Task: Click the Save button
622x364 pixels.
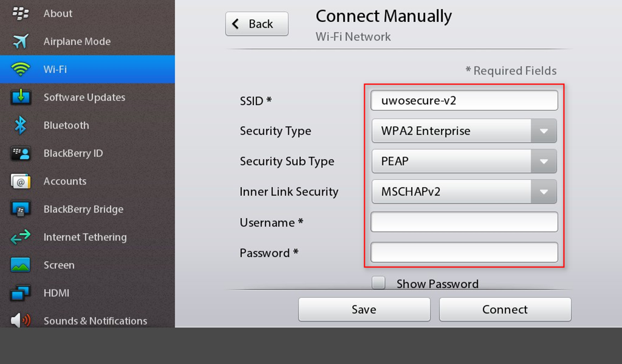Action: click(x=364, y=309)
